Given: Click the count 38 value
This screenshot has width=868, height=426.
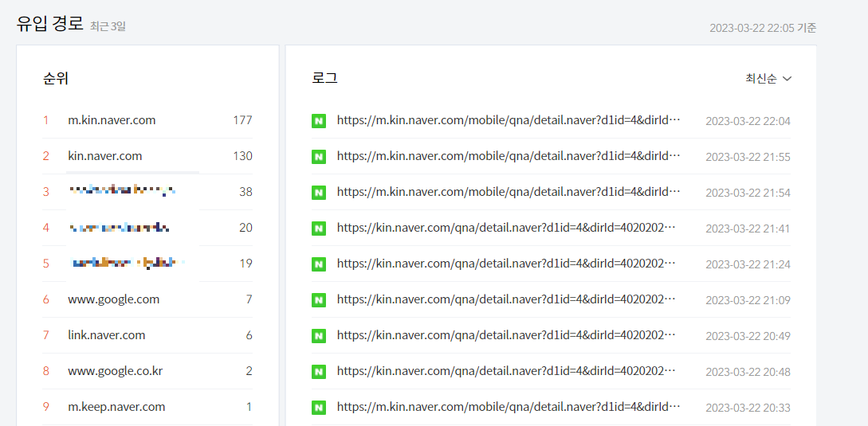Looking at the screenshot, I should point(245,192).
